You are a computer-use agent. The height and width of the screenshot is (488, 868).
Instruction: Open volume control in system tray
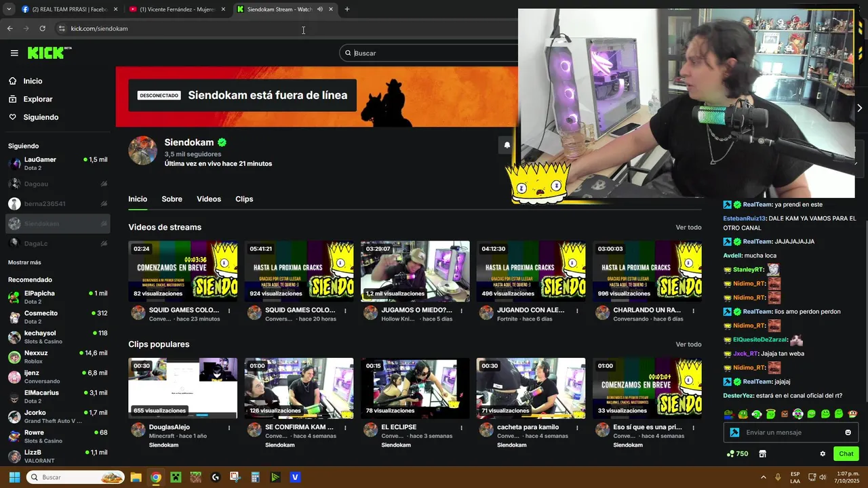pyautogui.click(x=823, y=477)
